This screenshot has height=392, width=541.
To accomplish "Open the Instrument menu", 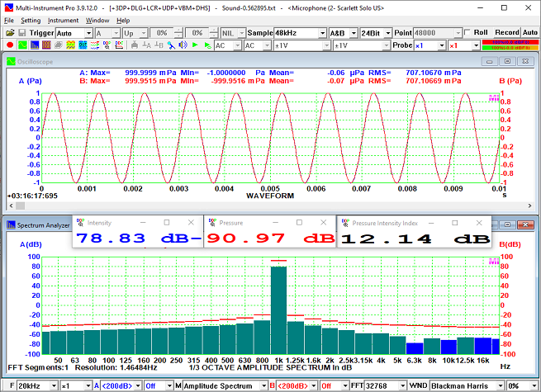I will [63, 20].
